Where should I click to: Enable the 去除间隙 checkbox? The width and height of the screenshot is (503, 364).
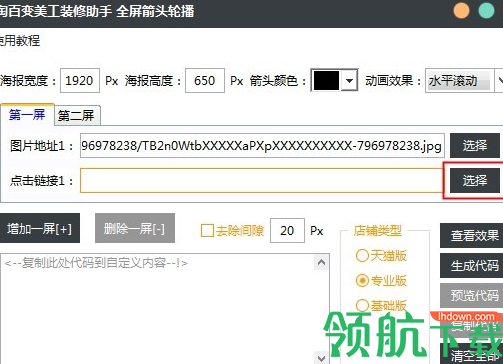coord(207,230)
